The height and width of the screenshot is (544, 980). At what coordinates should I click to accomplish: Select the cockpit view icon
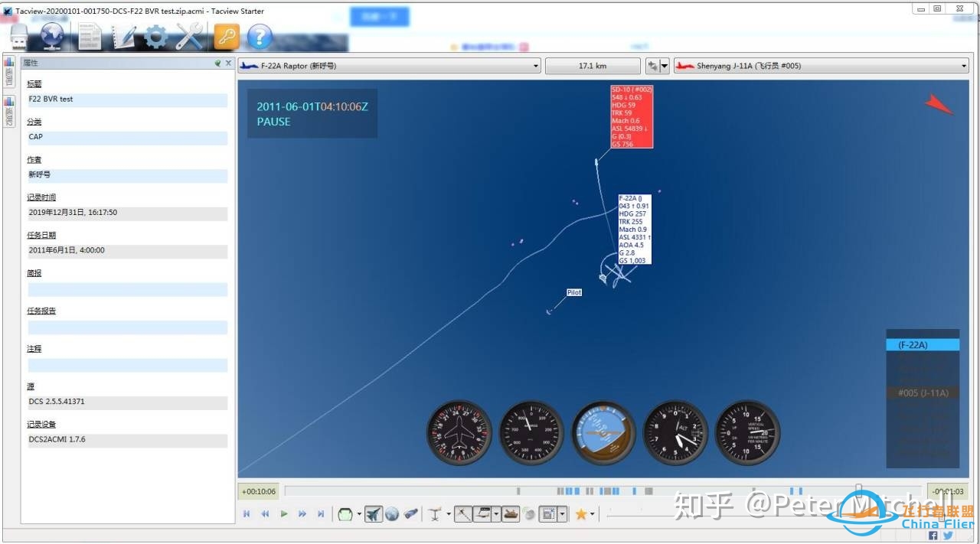345,514
